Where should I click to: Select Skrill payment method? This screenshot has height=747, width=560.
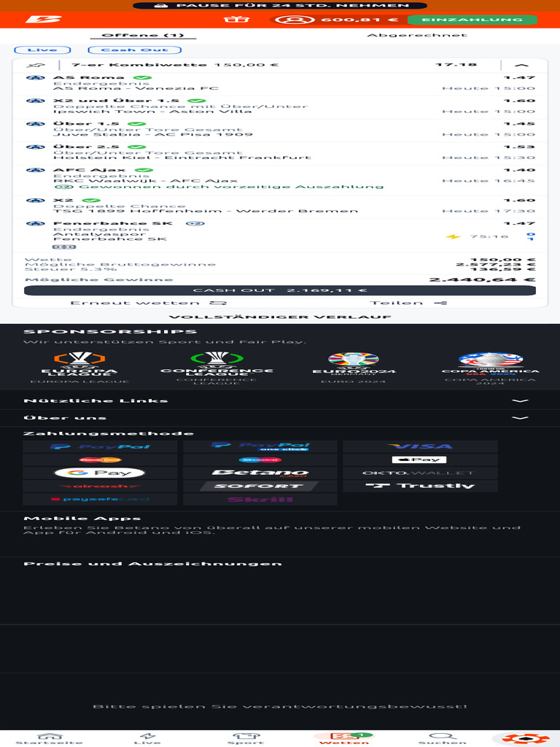(260, 499)
